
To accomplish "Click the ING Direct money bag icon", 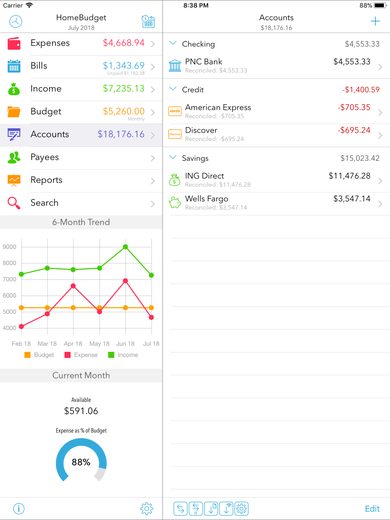I will pos(174,180).
